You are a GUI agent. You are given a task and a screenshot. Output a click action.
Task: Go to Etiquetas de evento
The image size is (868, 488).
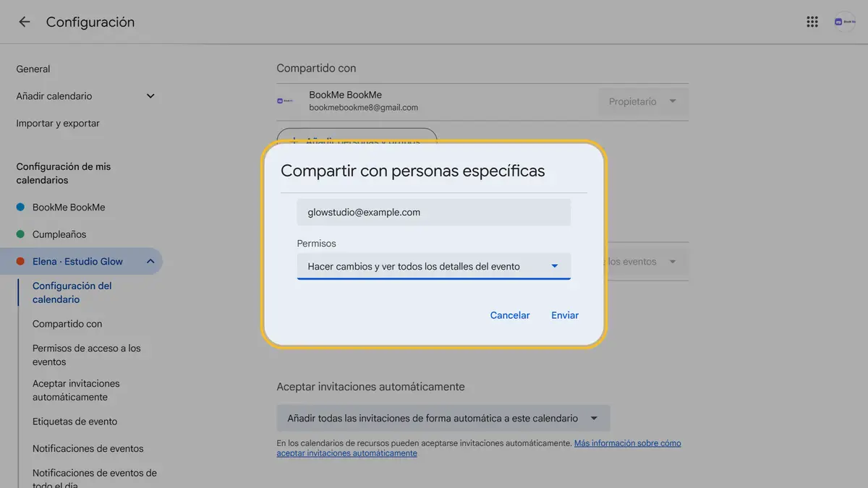click(75, 421)
